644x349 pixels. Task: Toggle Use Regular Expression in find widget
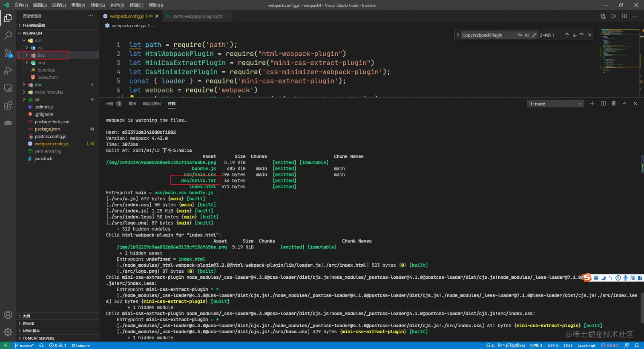tap(534, 35)
